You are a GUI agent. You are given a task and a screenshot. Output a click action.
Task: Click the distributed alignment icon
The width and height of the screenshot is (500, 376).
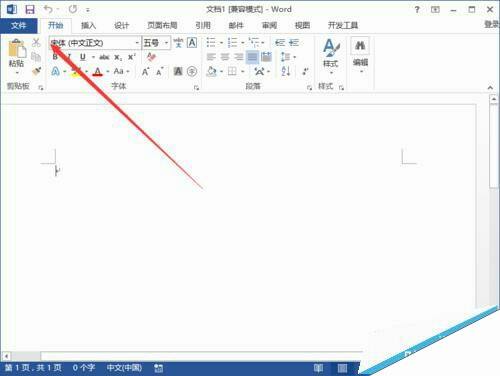266,57
